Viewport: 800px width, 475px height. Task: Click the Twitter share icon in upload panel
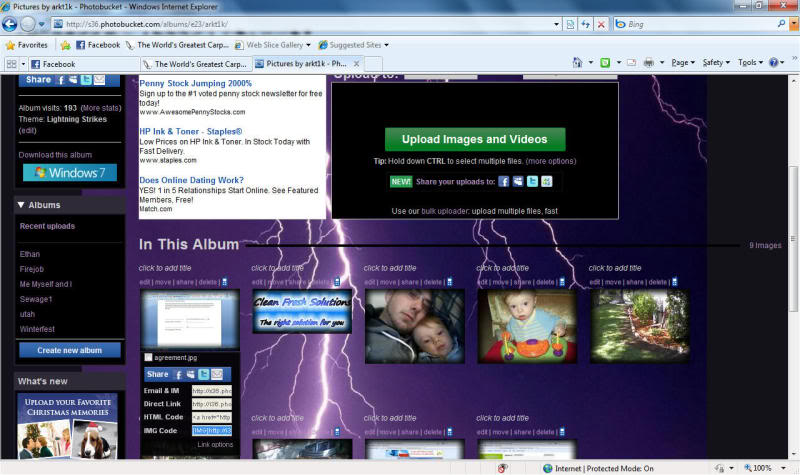(x=532, y=181)
